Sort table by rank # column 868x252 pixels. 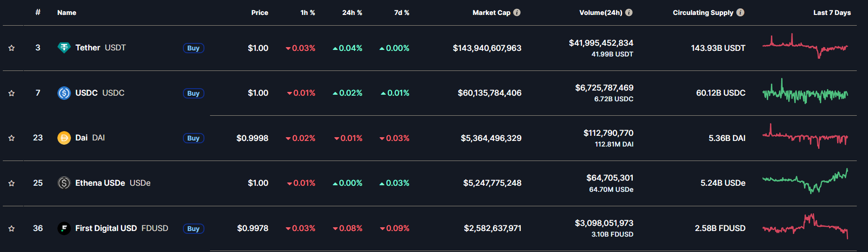pos(38,13)
